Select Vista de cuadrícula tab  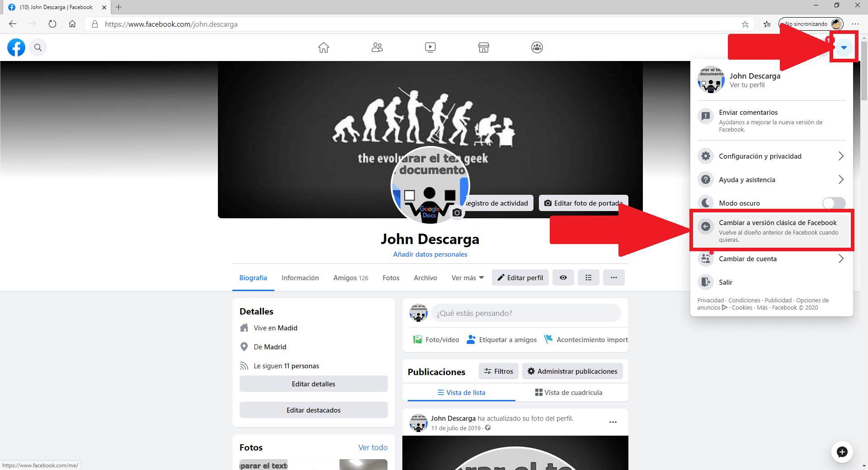tap(569, 393)
